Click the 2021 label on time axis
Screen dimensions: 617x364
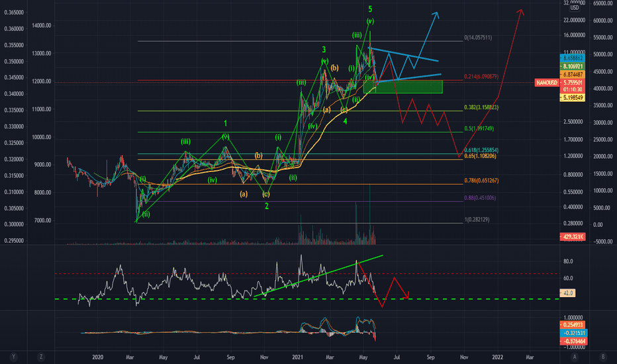point(297,357)
